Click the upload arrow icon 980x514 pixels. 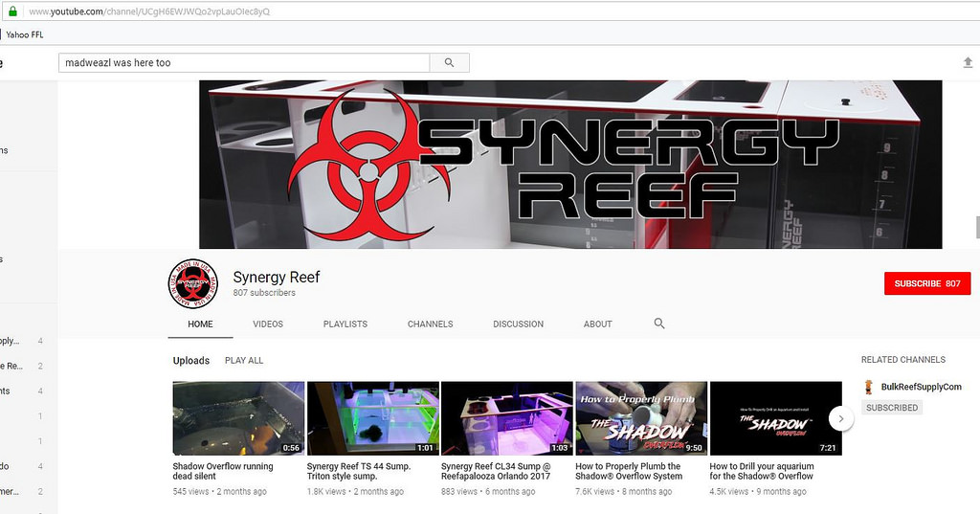coord(968,62)
